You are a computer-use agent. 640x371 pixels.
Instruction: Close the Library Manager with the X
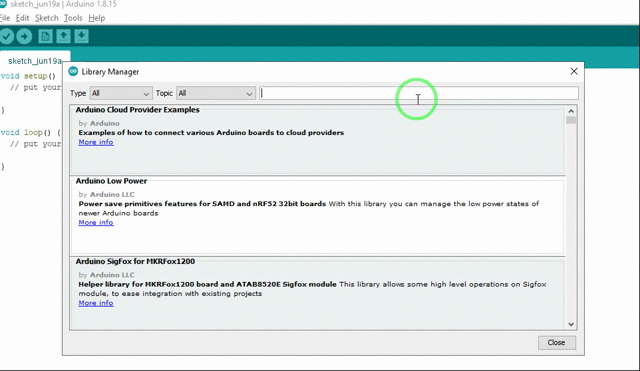point(574,71)
